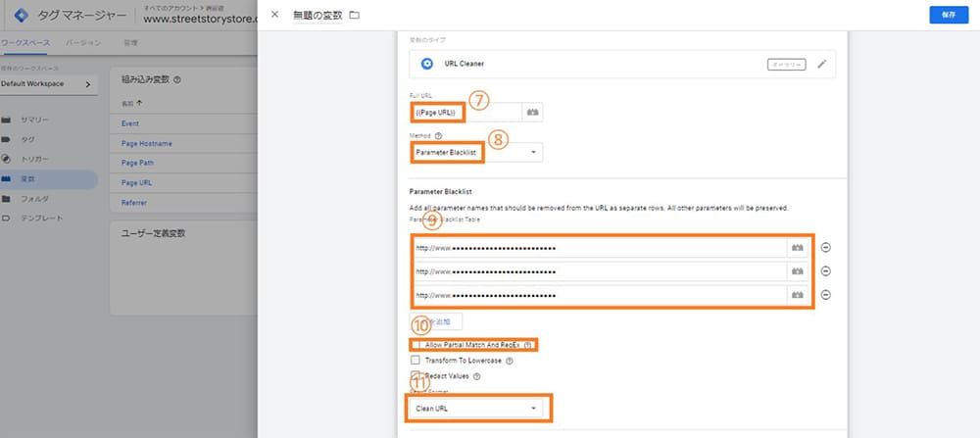This screenshot has height=438, width=980.
Task: Open the Referrer built-in variable
Action: [134, 203]
